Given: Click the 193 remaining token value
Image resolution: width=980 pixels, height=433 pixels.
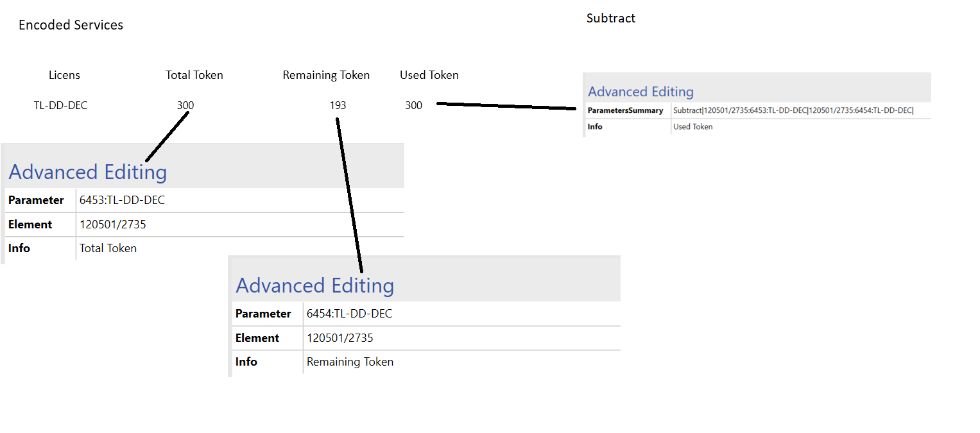Looking at the screenshot, I should pyautogui.click(x=338, y=105).
